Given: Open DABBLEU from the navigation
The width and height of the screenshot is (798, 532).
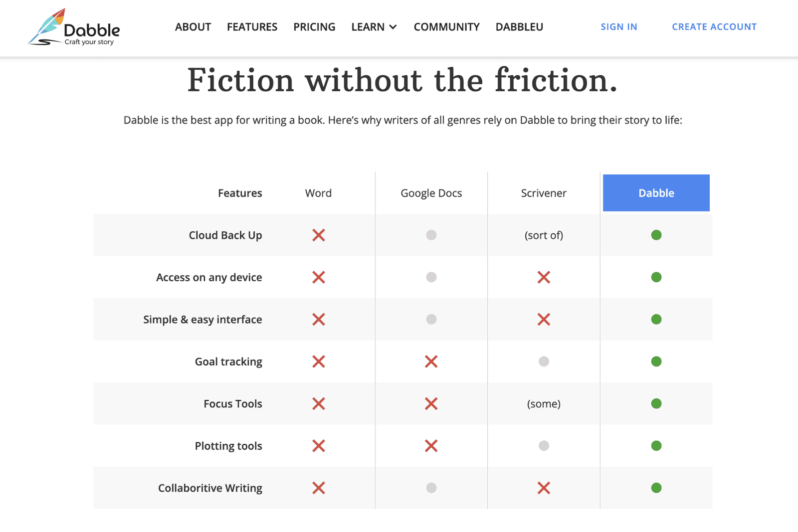Looking at the screenshot, I should 519,27.
